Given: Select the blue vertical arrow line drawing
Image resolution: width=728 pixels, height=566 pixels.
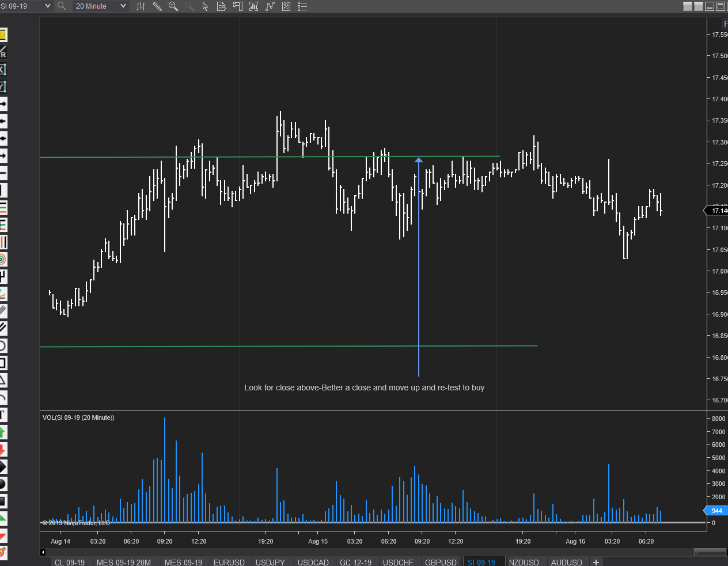Looking at the screenshot, I should click(x=419, y=267).
